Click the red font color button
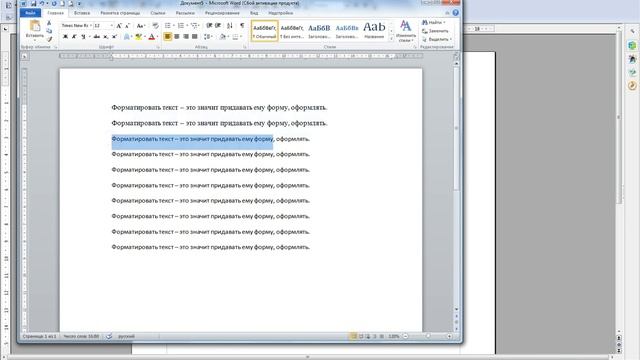This screenshot has width=640, height=360. [152, 37]
